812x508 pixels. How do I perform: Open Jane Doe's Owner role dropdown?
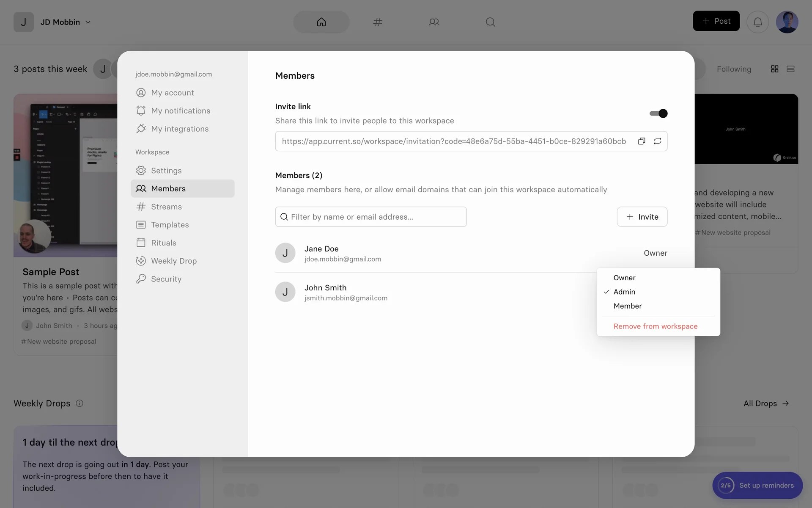655,253
